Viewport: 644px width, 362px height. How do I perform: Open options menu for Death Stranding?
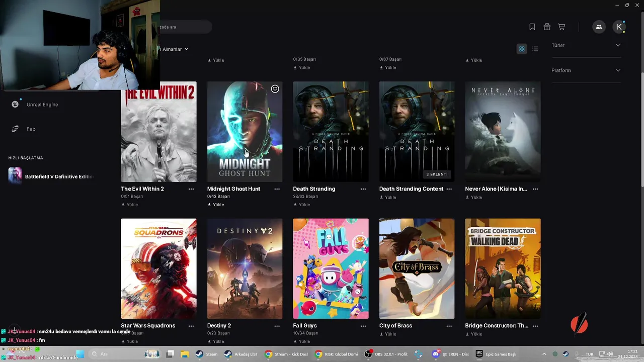coord(363,189)
